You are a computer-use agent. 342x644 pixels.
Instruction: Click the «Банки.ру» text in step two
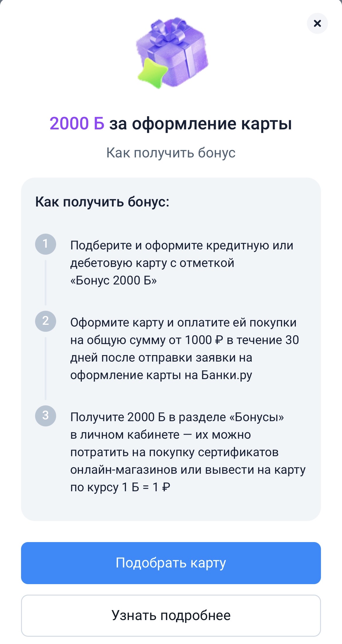click(x=227, y=375)
